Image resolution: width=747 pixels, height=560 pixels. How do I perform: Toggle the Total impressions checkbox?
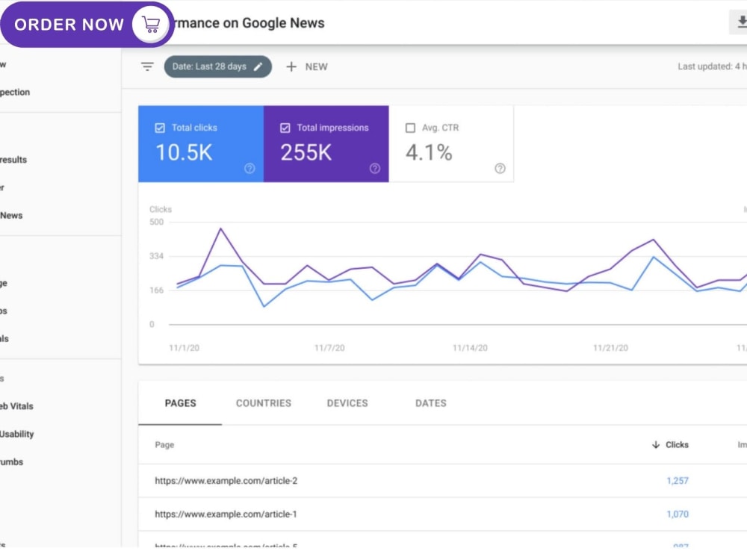tap(285, 128)
